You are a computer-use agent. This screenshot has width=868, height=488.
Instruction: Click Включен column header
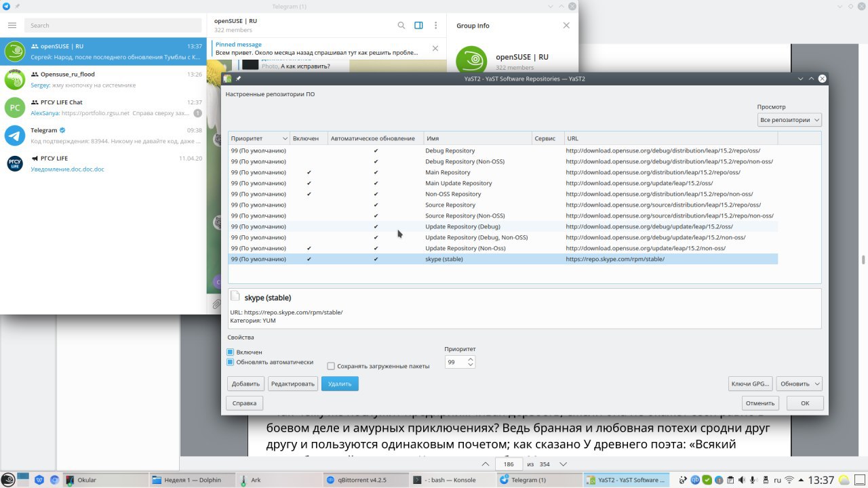coord(309,138)
